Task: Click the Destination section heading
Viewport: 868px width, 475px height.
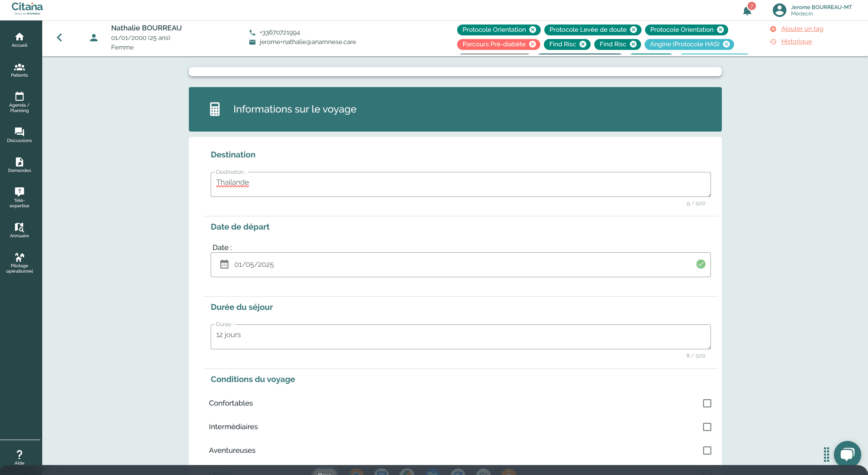Action: pyautogui.click(x=233, y=155)
